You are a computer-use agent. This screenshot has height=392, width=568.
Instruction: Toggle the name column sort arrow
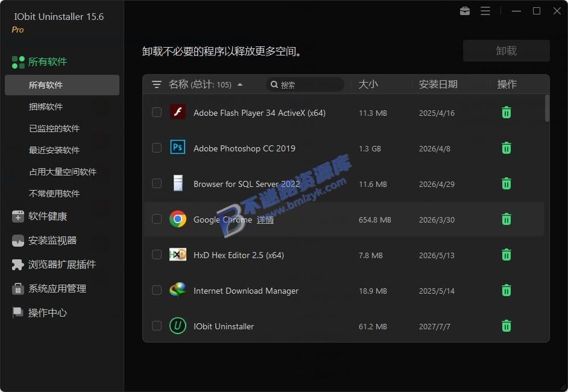tap(240, 85)
